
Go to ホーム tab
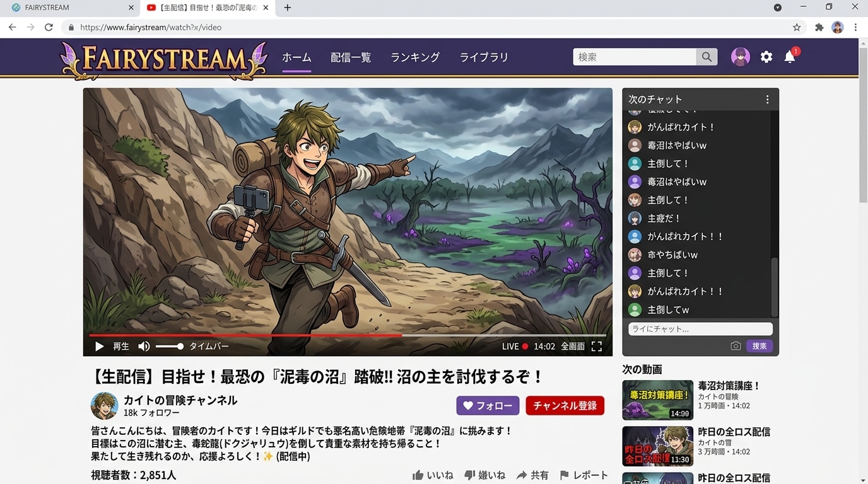point(296,57)
